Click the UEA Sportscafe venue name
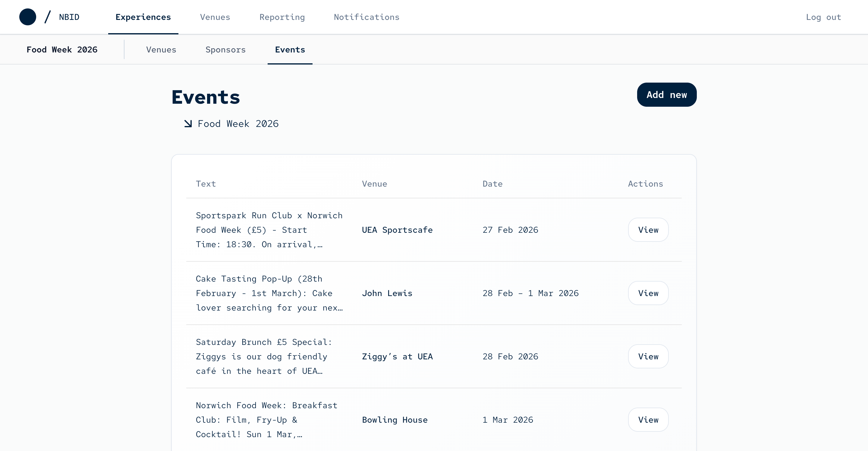 397,230
